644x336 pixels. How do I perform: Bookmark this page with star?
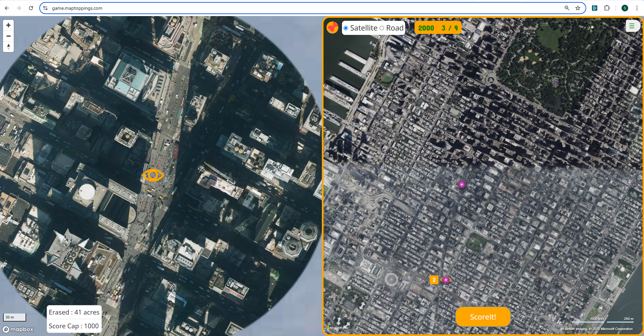point(578,8)
